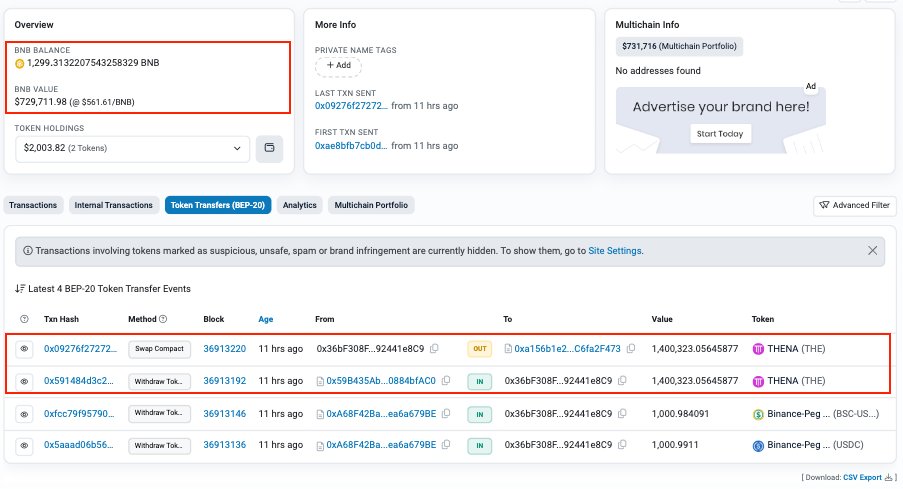Click the table header question mark icon
The image size is (903, 489).
point(24,319)
